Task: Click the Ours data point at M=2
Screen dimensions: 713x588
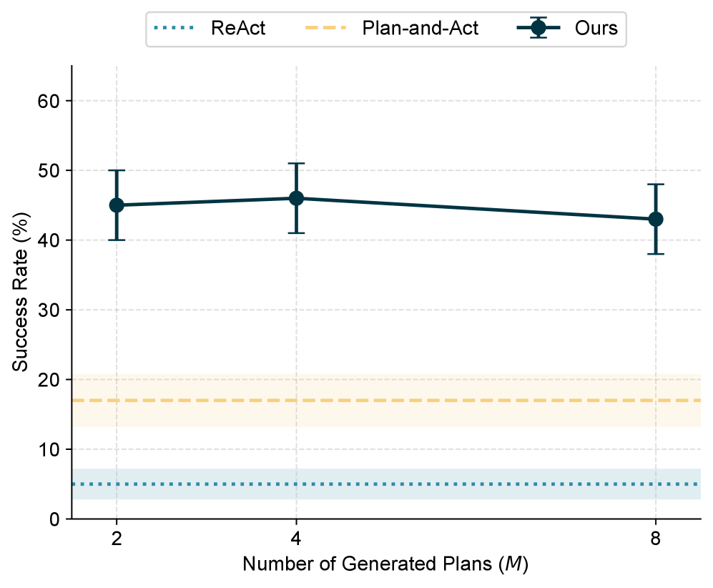Action: [117, 205]
